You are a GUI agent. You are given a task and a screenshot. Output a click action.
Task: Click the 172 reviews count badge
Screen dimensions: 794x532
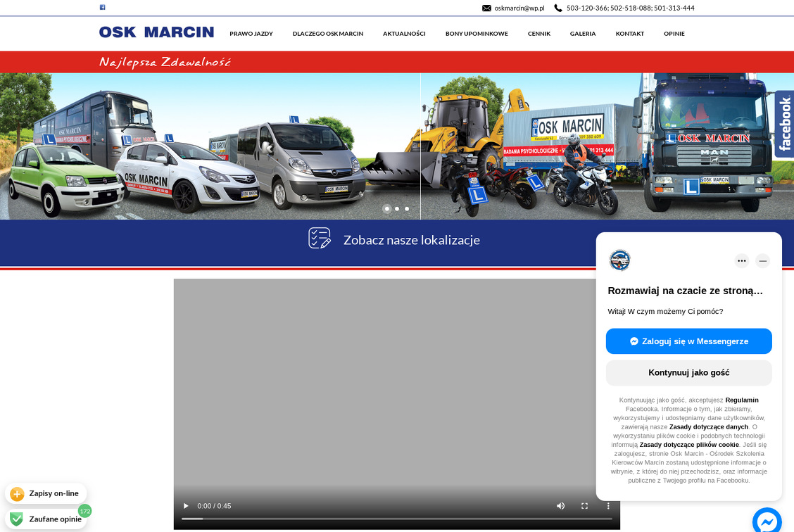click(84, 512)
